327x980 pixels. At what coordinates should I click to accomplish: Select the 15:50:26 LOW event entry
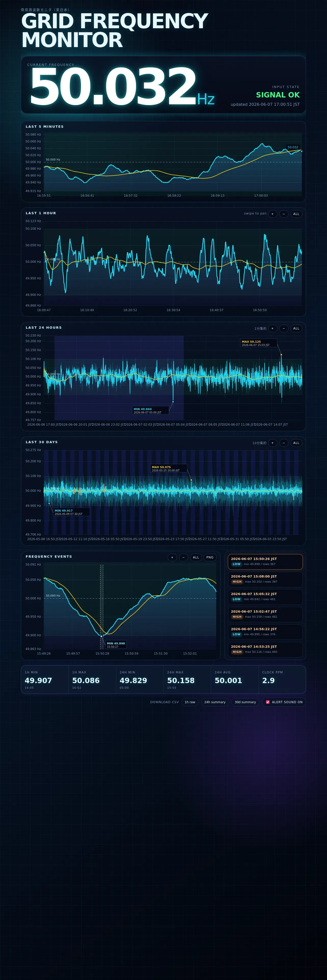point(265,561)
